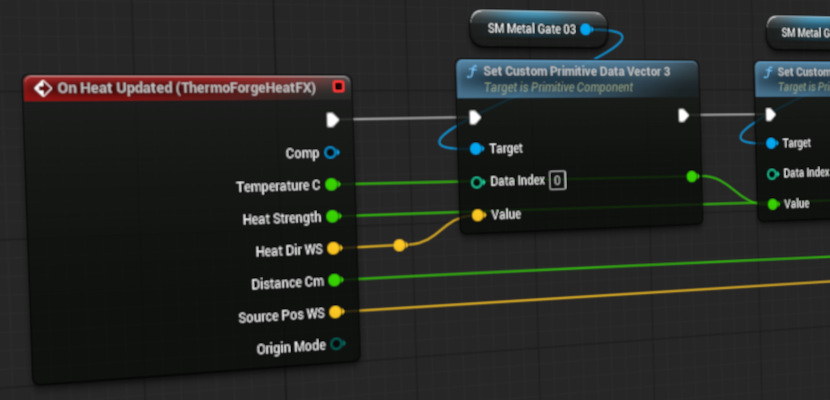Click the 'Target is Primitive Component' subtitle
830x400 pixels.
click(x=558, y=87)
